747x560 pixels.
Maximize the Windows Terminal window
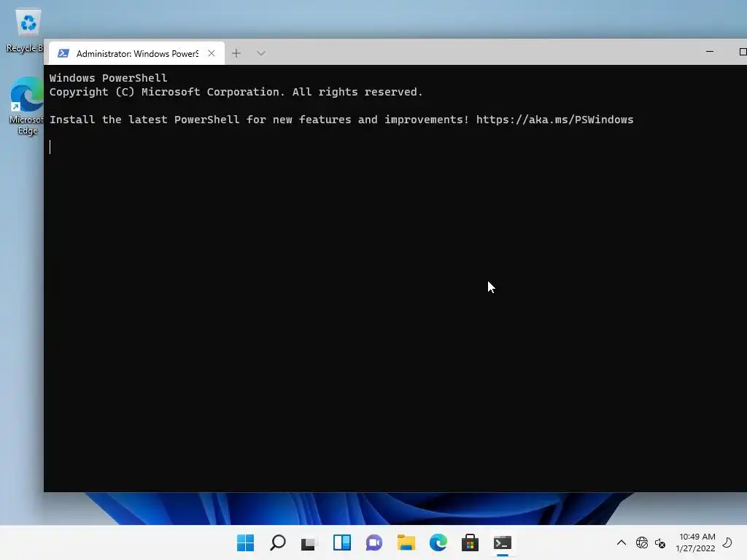743,52
